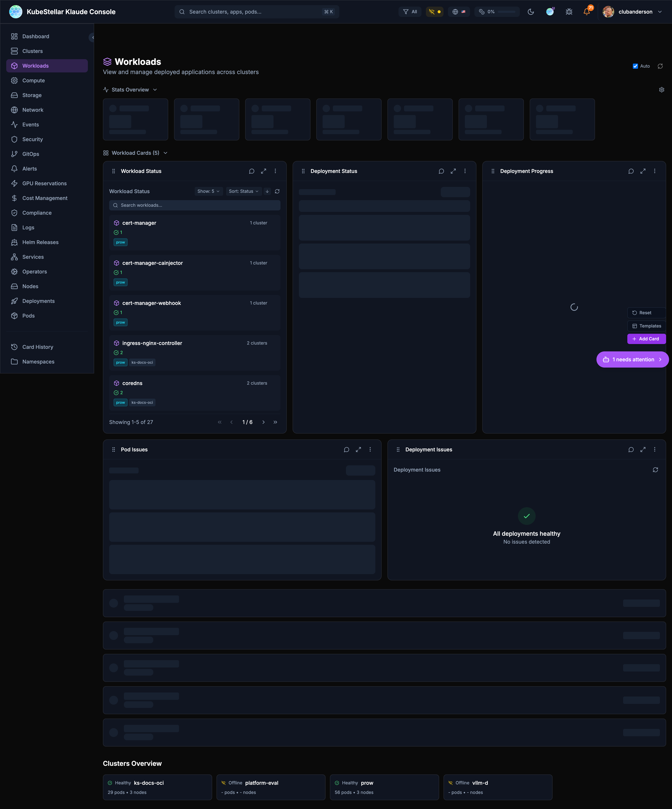Open GitOps in the sidebar
672x809 pixels.
pyautogui.click(x=31, y=154)
